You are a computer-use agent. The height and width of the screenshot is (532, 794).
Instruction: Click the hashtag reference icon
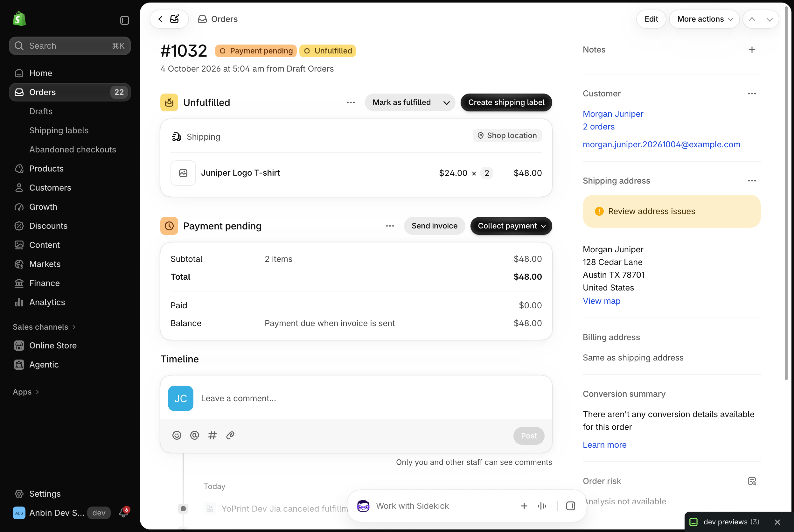pyautogui.click(x=212, y=435)
